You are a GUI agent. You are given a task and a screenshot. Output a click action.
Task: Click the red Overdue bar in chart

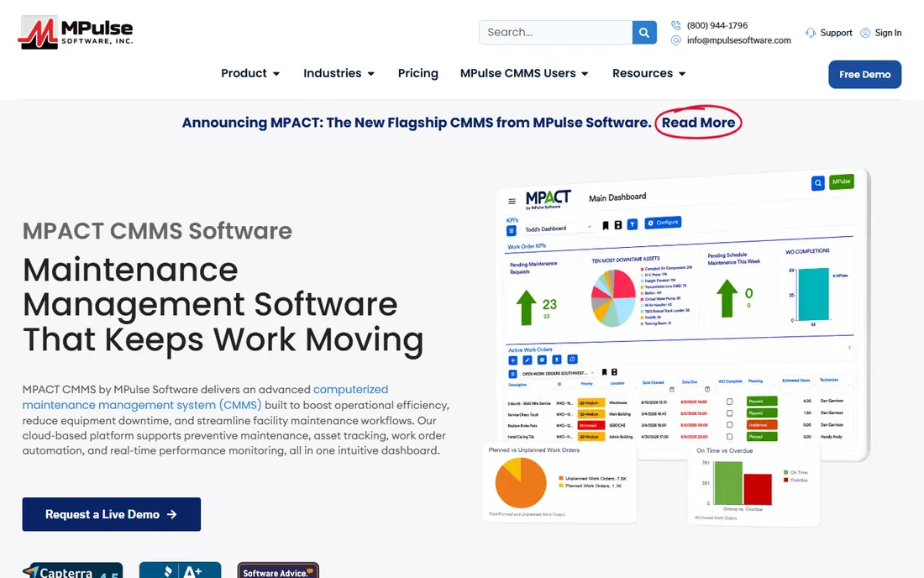point(757,489)
